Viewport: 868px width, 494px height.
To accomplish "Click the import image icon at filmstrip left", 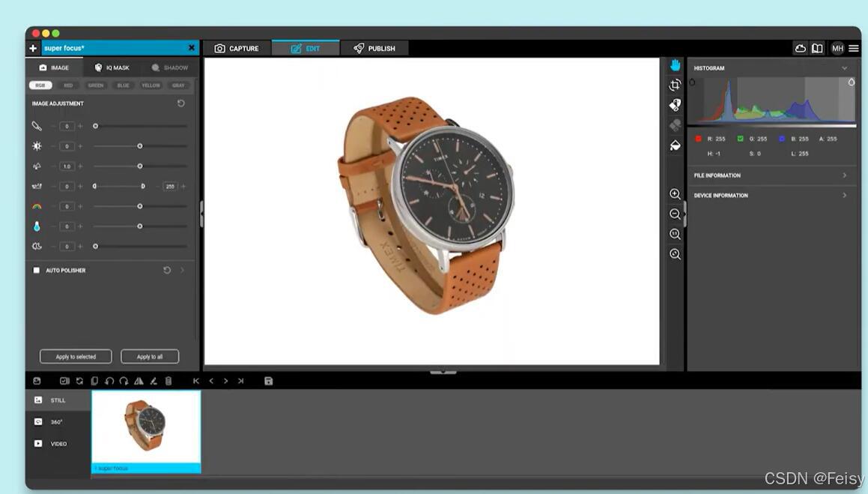I will tap(37, 381).
